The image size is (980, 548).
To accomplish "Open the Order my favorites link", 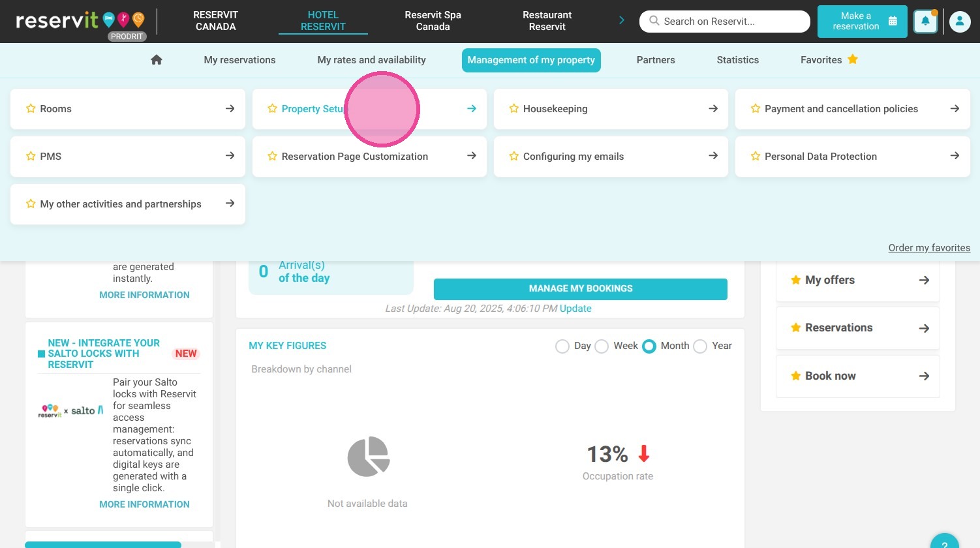I will [x=929, y=248].
